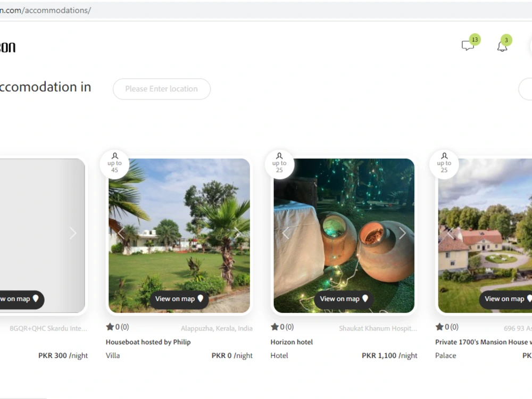Image resolution: width=532 pixels, height=399 pixels.
Task: Click the browser address bar URL
Action: (45, 10)
